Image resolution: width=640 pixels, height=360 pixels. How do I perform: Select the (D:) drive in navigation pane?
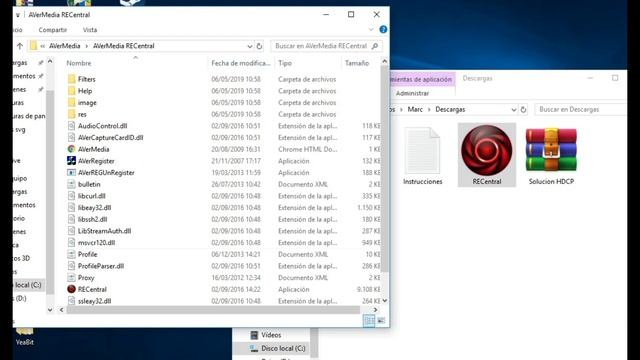pyautogui.click(x=20, y=298)
